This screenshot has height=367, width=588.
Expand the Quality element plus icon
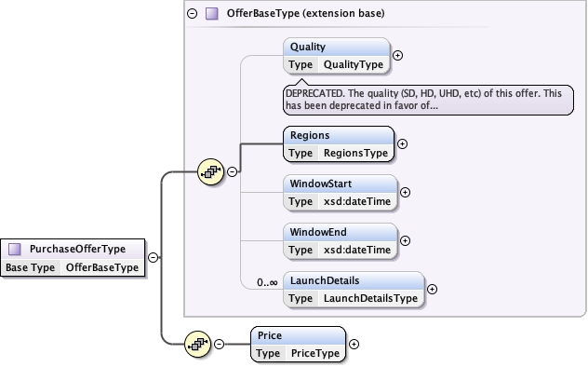point(397,56)
